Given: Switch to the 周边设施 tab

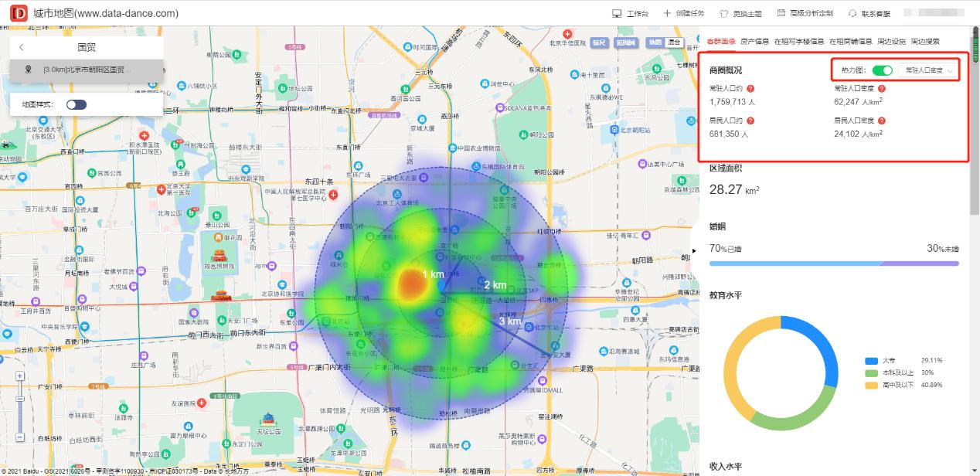Looking at the screenshot, I should pos(891,41).
